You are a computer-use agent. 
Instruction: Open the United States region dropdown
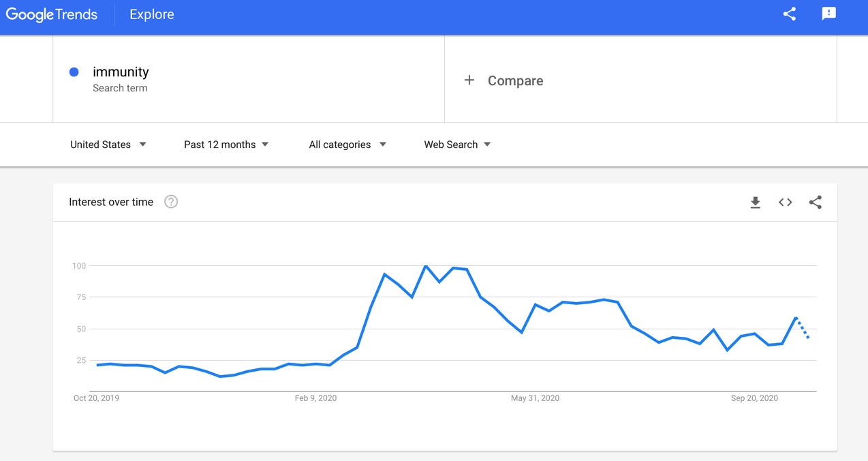pos(108,145)
